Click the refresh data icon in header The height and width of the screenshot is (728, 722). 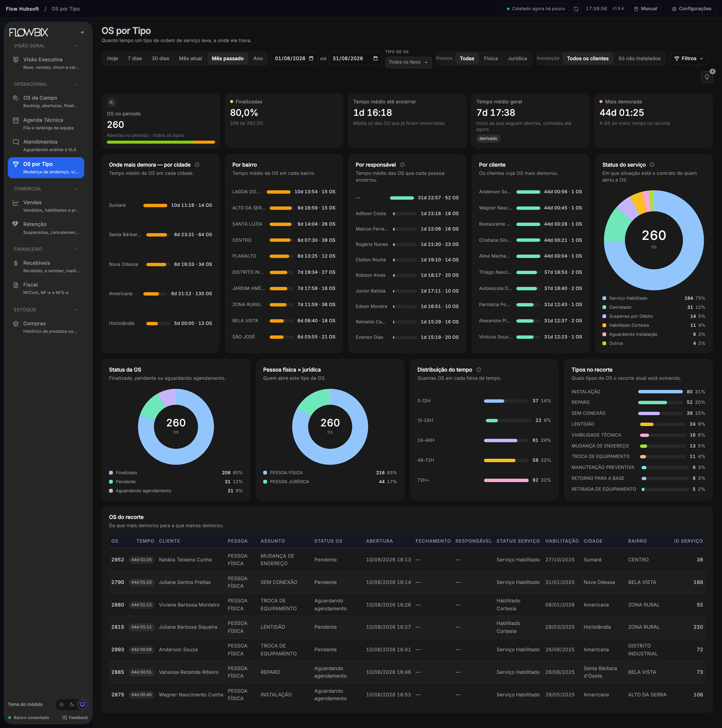tap(576, 9)
